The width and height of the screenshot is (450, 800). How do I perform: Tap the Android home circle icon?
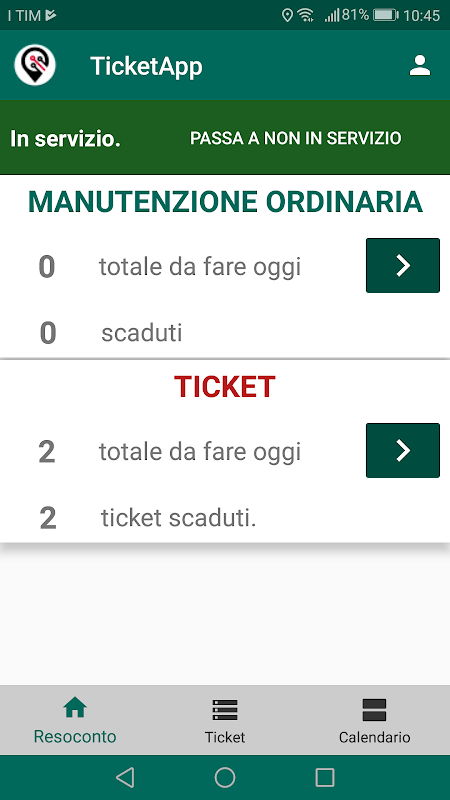coord(225,778)
